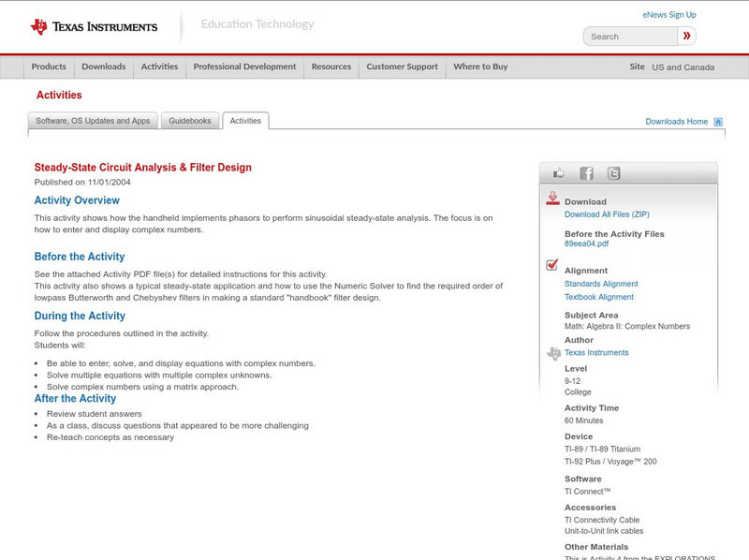Click the College level text
Image resolution: width=749 pixels, height=560 pixels.
point(578,392)
